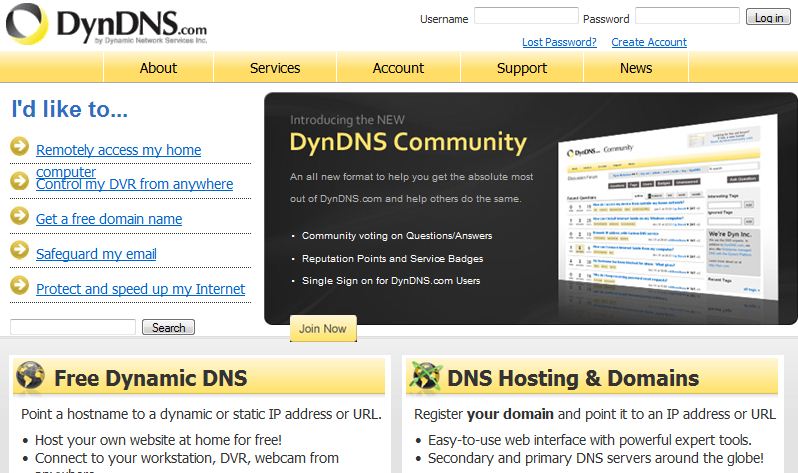Click arrow icon beside Remotely access my home

click(x=20, y=146)
